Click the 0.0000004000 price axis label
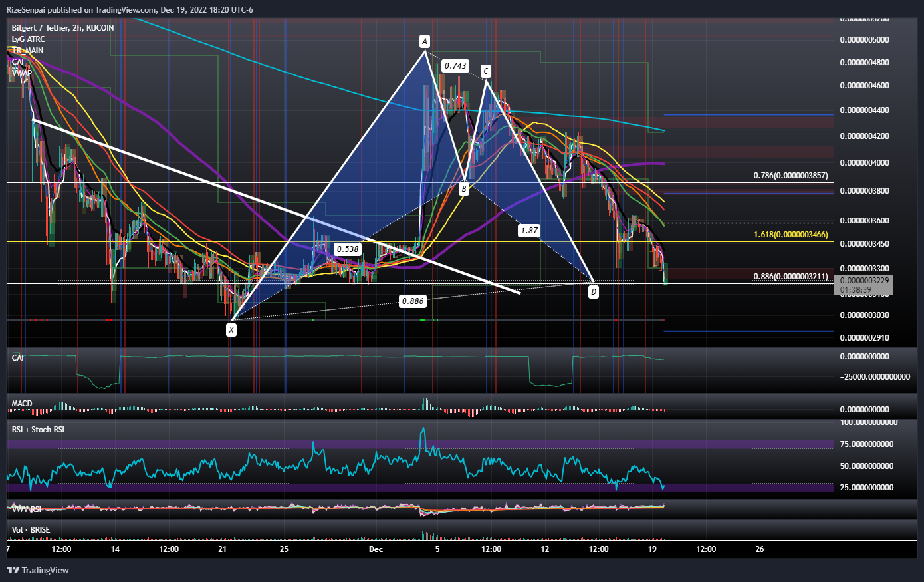The image size is (924, 582). tap(865, 163)
